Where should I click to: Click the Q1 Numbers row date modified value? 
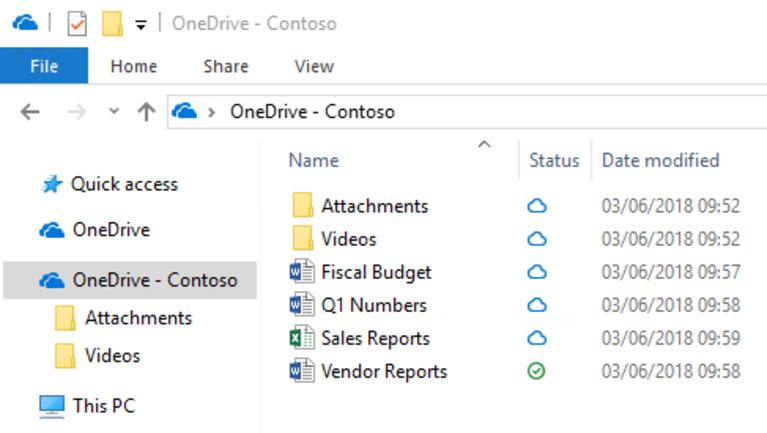tap(671, 305)
